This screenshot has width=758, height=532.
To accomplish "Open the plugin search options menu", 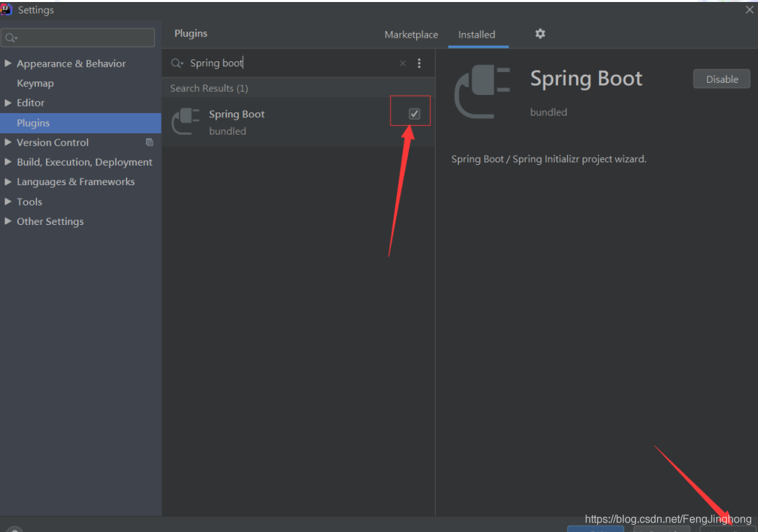I will pyautogui.click(x=419, y=63).
